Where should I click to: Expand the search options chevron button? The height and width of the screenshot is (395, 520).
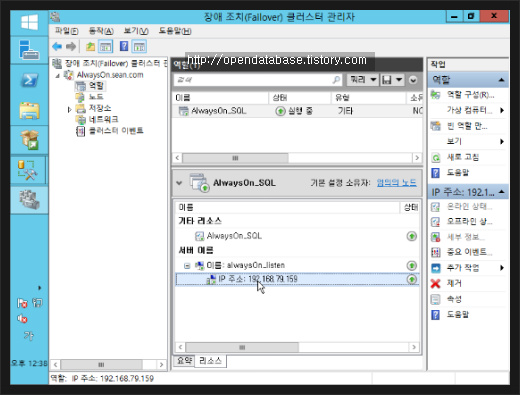pos(413,80)
